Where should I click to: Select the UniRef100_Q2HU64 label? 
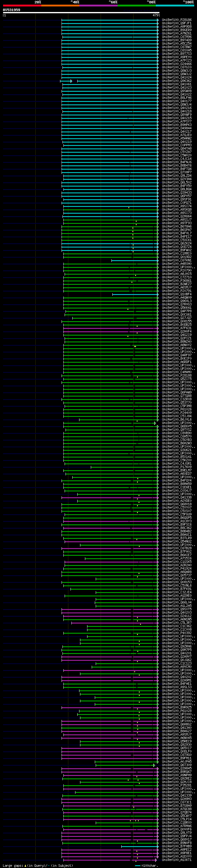(x=176, y=216)
